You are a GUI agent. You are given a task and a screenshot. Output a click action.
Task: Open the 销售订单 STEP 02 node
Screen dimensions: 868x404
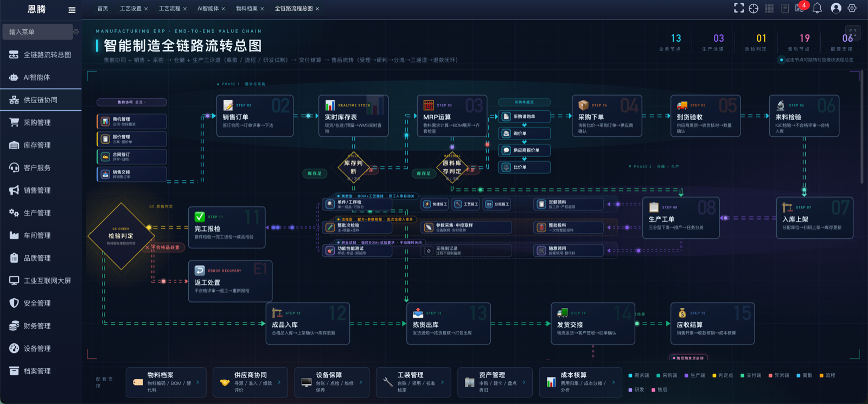coord(255,116)
